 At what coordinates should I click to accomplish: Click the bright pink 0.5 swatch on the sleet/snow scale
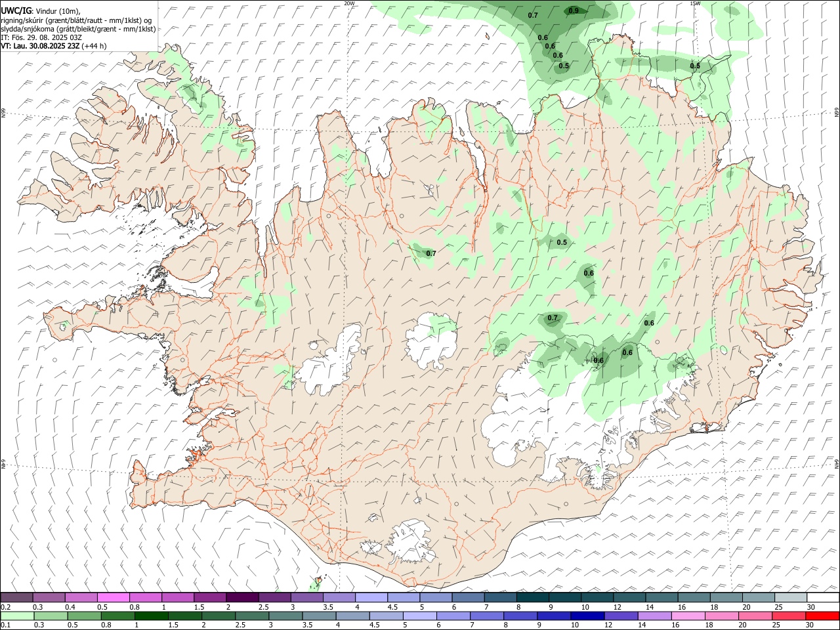(113, 597)
